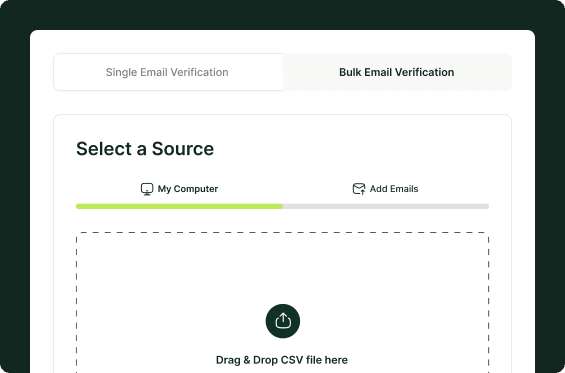Open the Add Emails source tab
The height and width of the screenshot is (373, 565).
386,189
